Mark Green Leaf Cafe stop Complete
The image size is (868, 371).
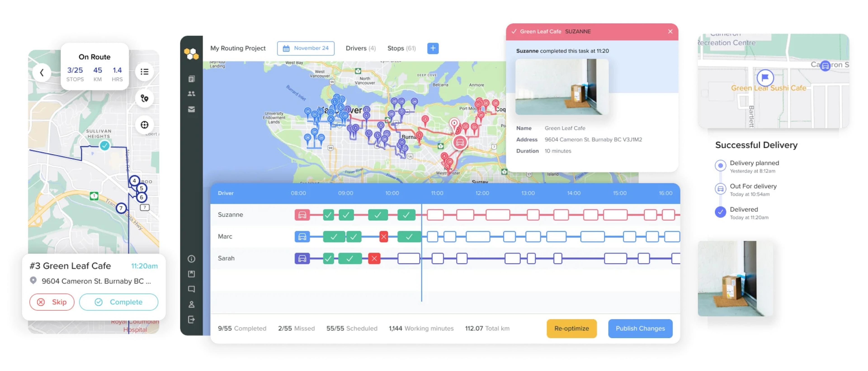119,302
